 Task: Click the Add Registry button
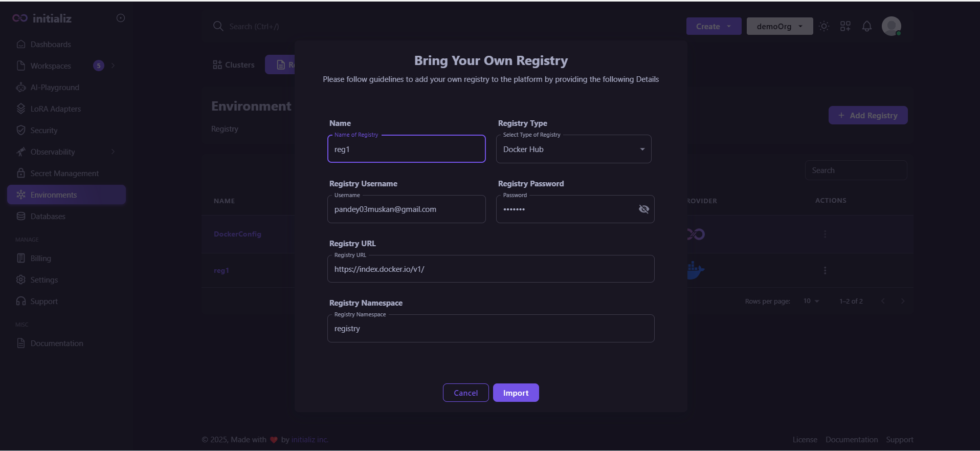(868, 115)
